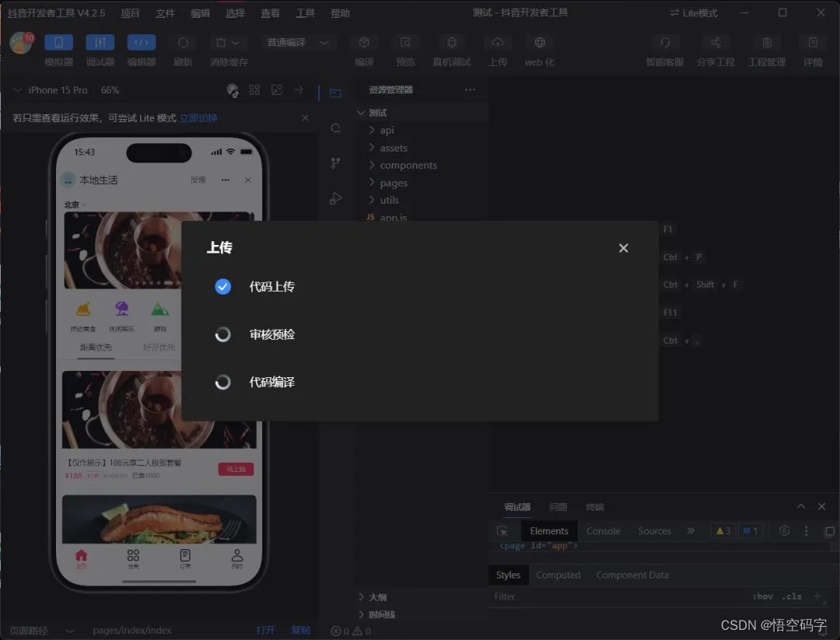Screen dimensions: 840x640
Task: Click the preview (预览) icon
Action: coord(405,42)
